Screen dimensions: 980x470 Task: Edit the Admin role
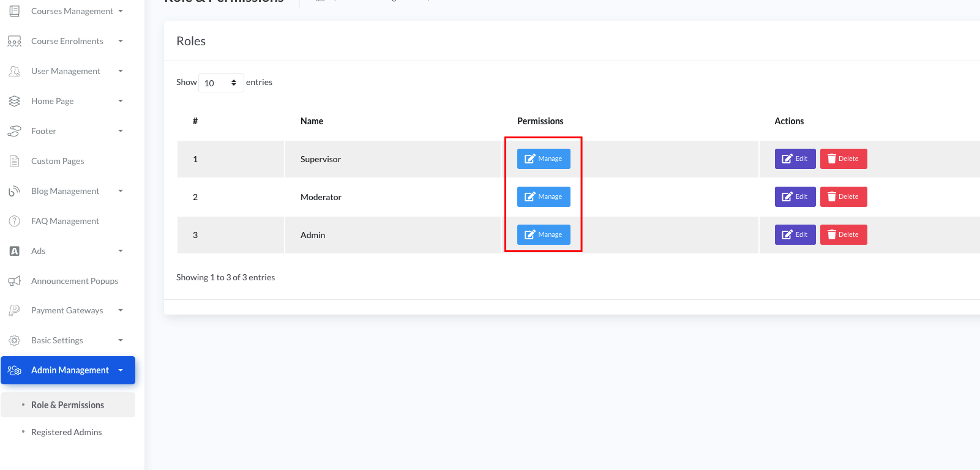(x=795, y=234)
